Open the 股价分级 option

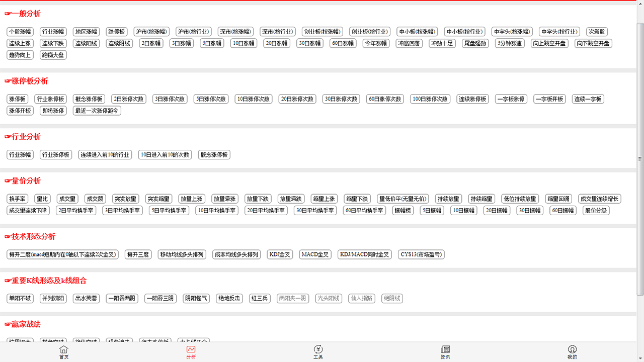point(596,210)
